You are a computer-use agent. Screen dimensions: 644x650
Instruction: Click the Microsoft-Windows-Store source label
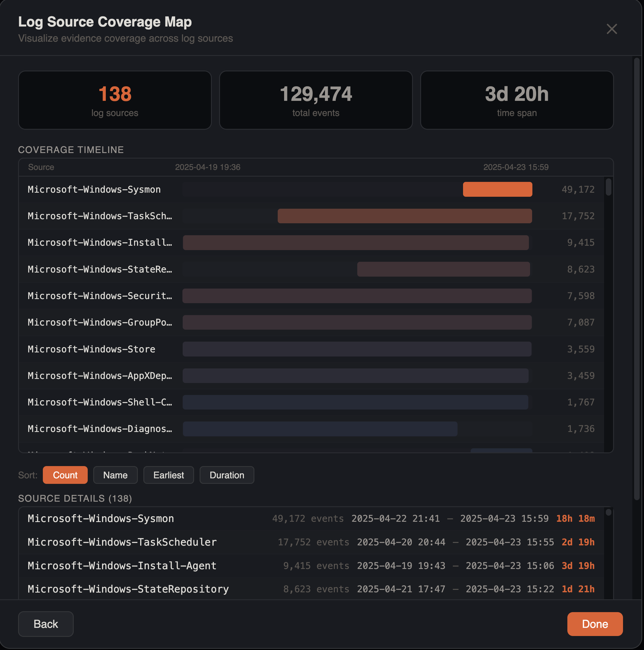[x=92, y=349]
